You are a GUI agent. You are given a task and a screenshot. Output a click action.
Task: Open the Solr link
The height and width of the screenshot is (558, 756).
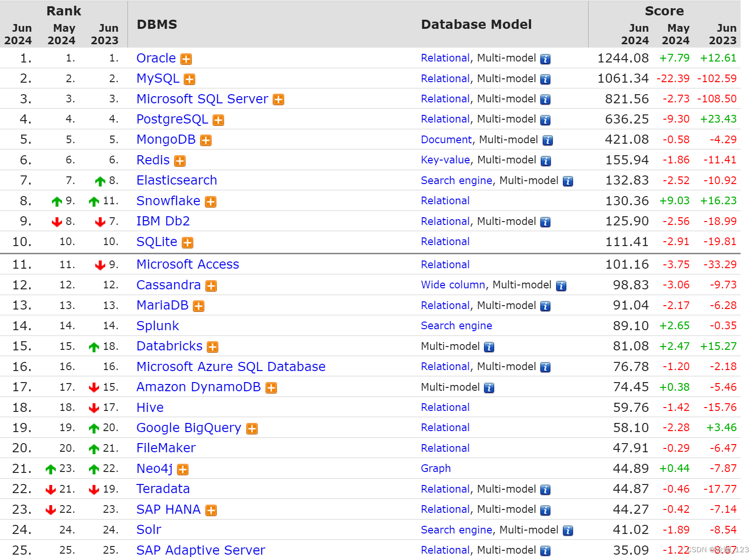[149, 530]
